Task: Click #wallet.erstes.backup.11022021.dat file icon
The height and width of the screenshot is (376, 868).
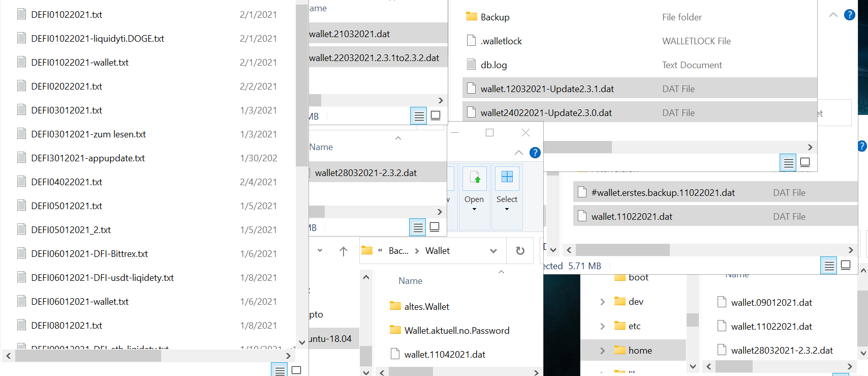Action: pyautogui.click(x=582, y=192)
